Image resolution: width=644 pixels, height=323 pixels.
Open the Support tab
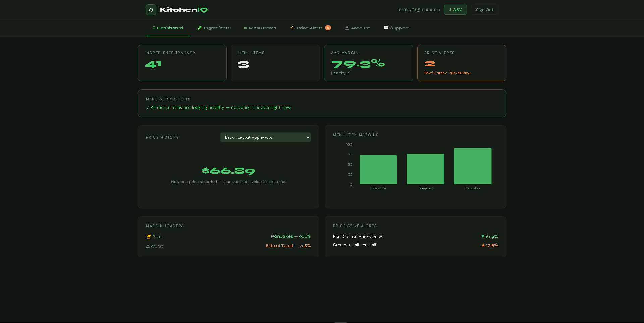[x=396, y=28]
